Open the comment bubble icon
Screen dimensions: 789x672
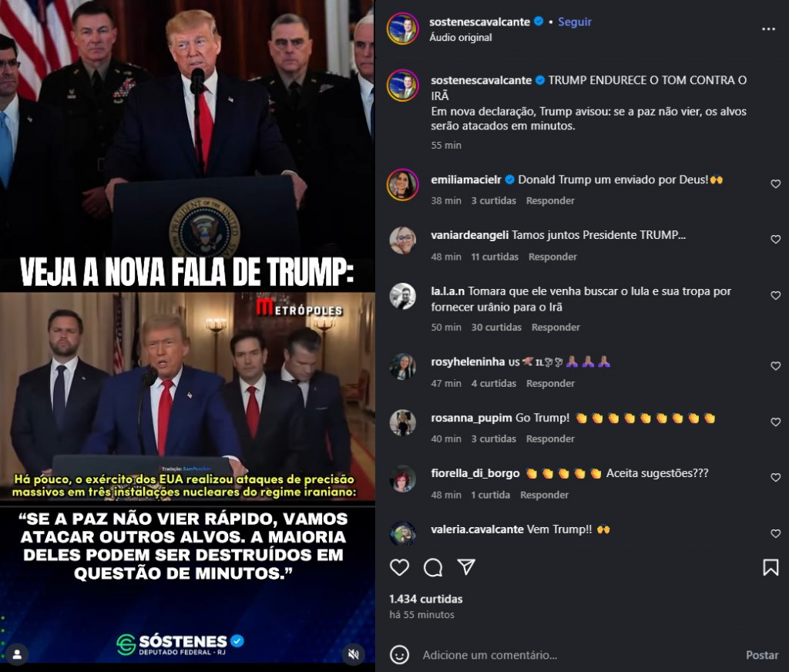433,567
